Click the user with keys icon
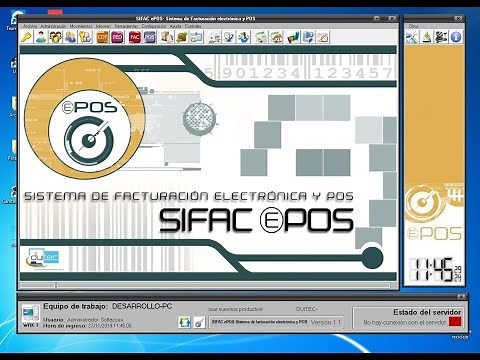Screen dimensions: 480x360 85,37
